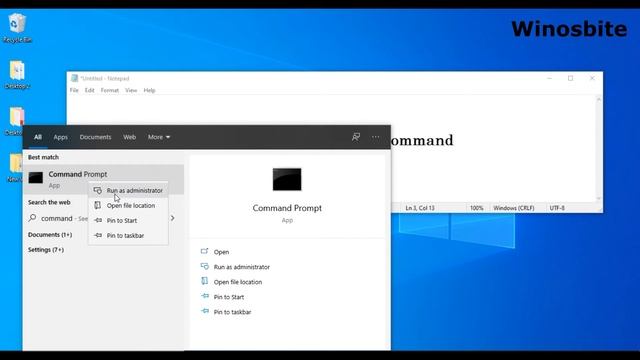640x360 pixels.
Task: Open Notepad Format menu
Action: pyautogui.click(x=109, y=90)
